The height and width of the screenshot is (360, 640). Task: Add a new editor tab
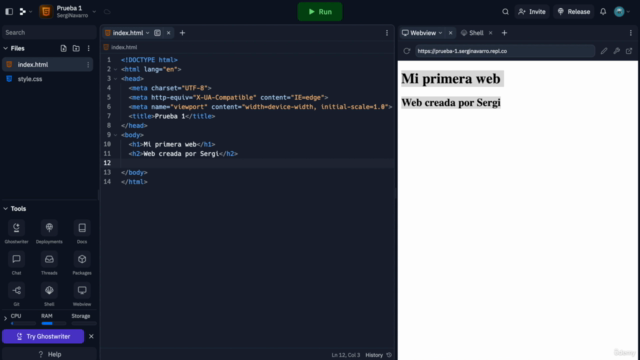click(x=182, y=33)
